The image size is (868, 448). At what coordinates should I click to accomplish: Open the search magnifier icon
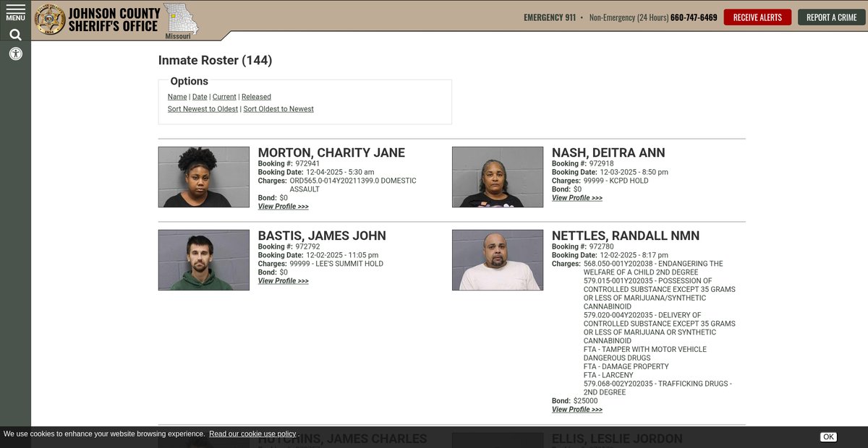click(x=15, y=35)
